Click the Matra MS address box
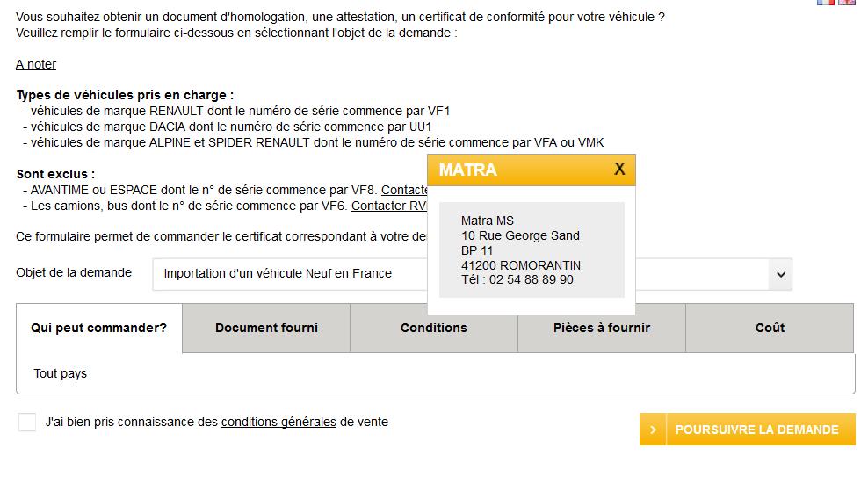Viewport: 868px width, 499px height. point(531,249)
